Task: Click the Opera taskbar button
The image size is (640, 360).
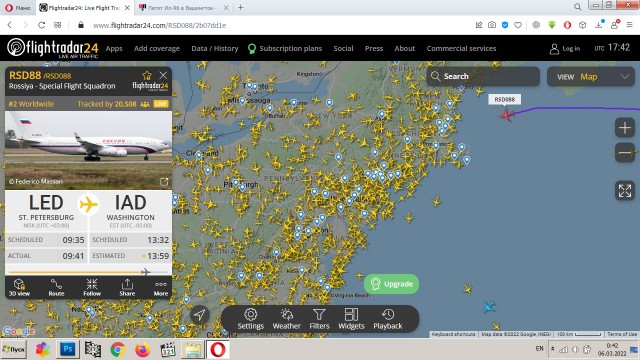Action: 218,350
